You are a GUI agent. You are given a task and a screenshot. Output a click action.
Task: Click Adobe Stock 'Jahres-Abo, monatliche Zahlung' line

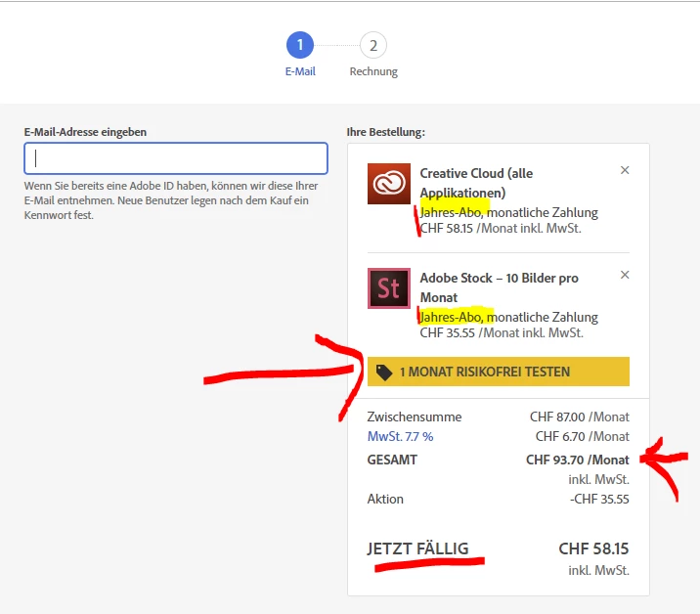click(x=509, y=317)
